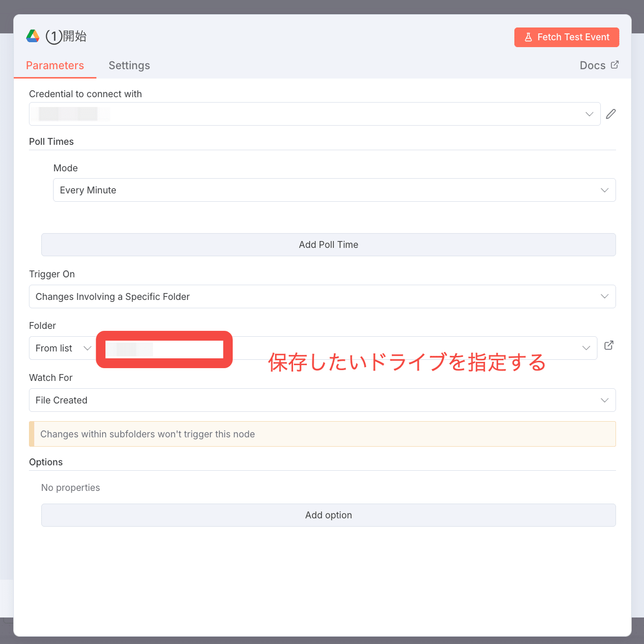Click the Fetch Test Event button
Viewport: 644px width, 644px height.
566,37
